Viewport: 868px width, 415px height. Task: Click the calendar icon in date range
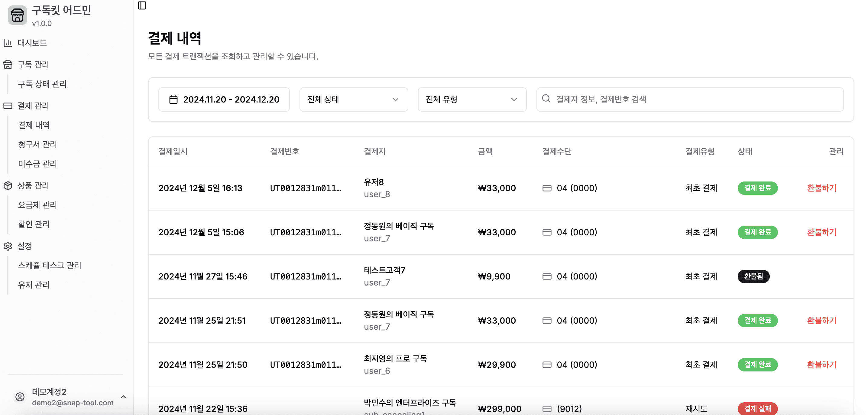click(x=173, y=100)
